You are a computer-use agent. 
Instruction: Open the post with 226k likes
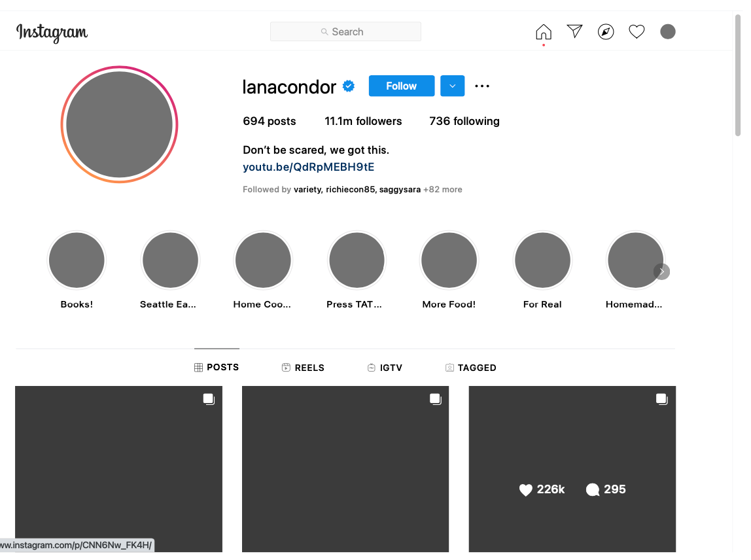pyautogui.click(x=572, y=469)
